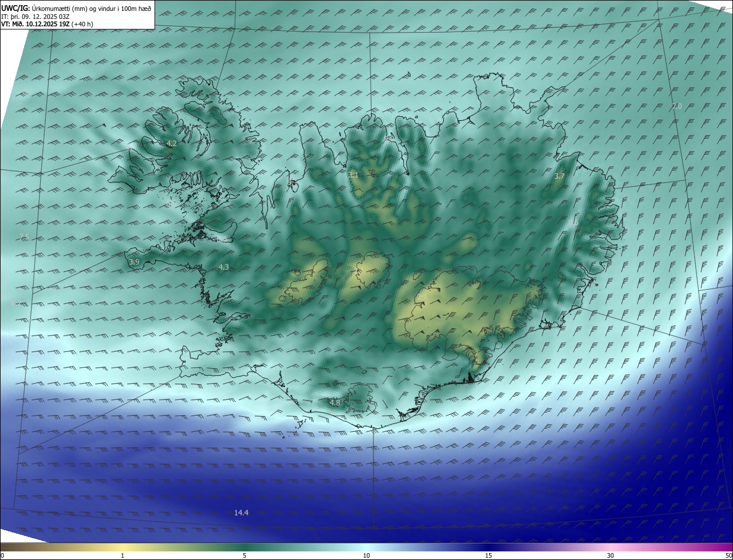Click the valid time "VT: Mið. 10.12.2025 19Z"
The image size is (733, 560).
pos(36,24)
